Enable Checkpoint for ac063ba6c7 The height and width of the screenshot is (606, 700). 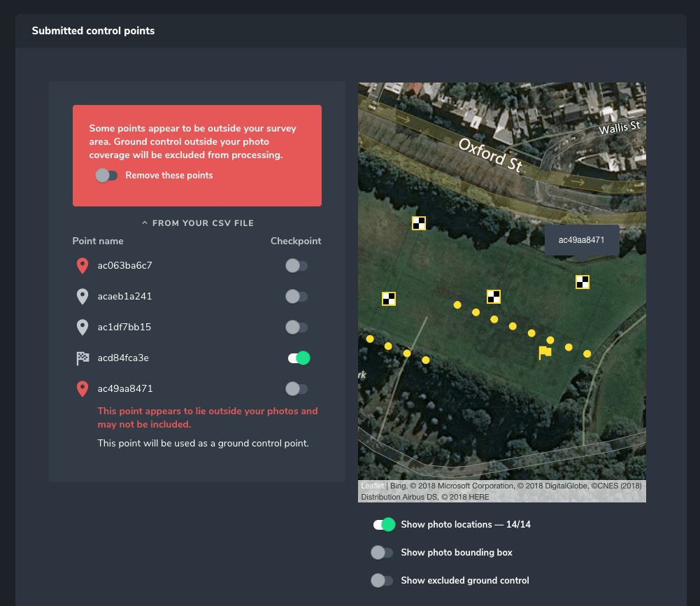(x=296, y=265)
